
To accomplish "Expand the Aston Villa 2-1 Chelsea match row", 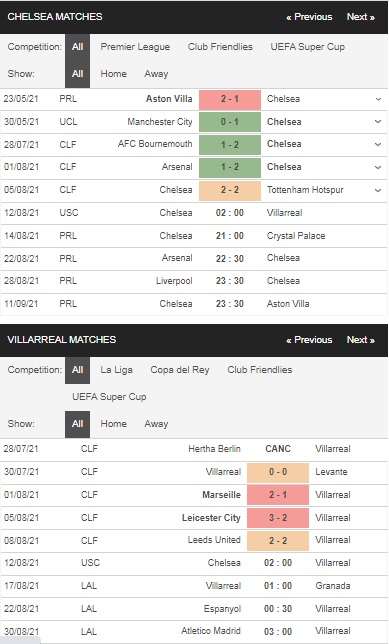I will coord(378,99).
